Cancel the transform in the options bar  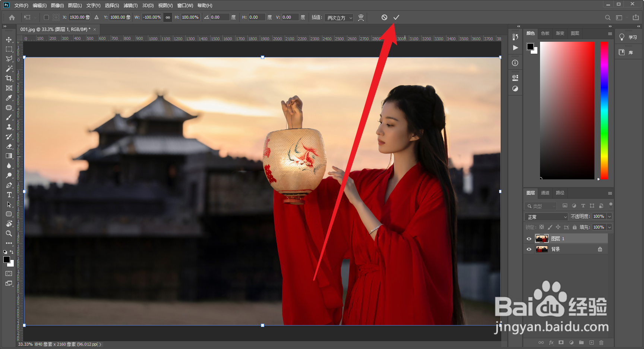(384, 17)
